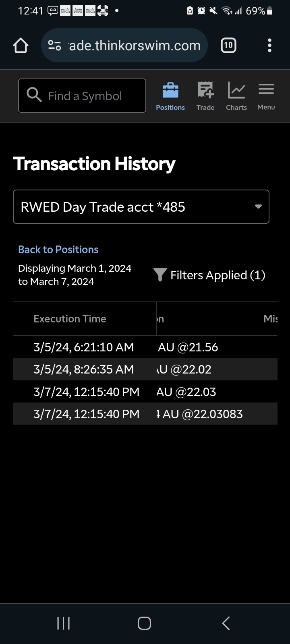This screenshot has height=644, width=290.
Task: Open browser tab switcher showing 10
Action: tap(228, 45)
